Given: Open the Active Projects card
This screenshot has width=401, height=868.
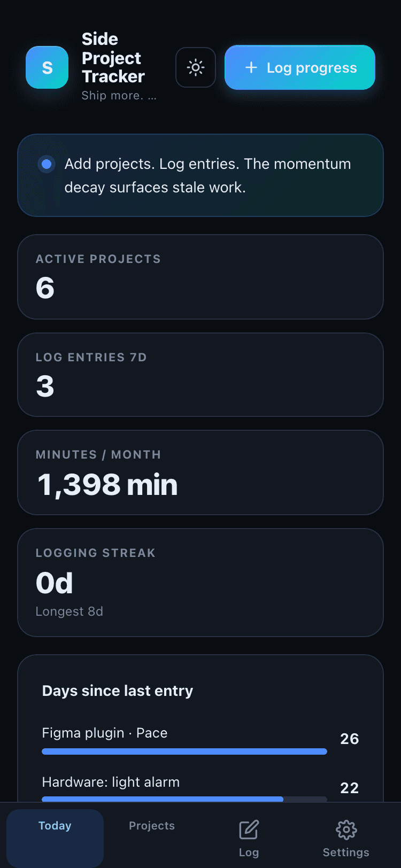Looking at the screenshot, I should coord(200,277).
